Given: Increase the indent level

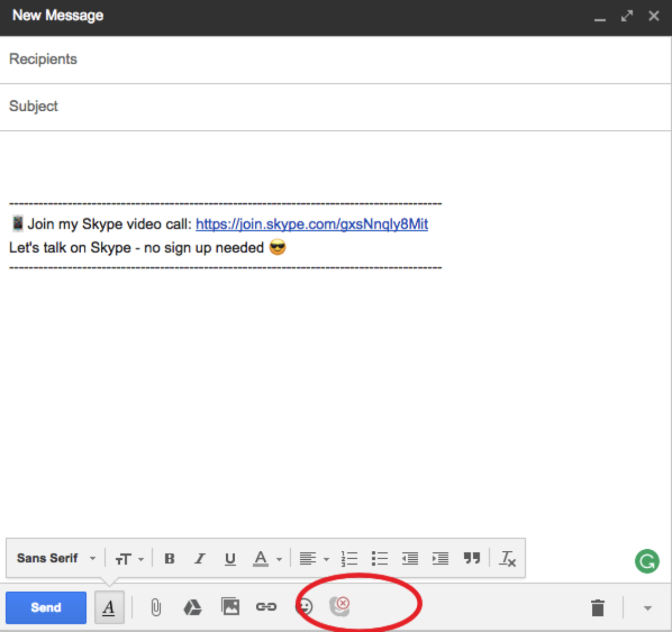Looking at the screenshot, I should [440, 559].
